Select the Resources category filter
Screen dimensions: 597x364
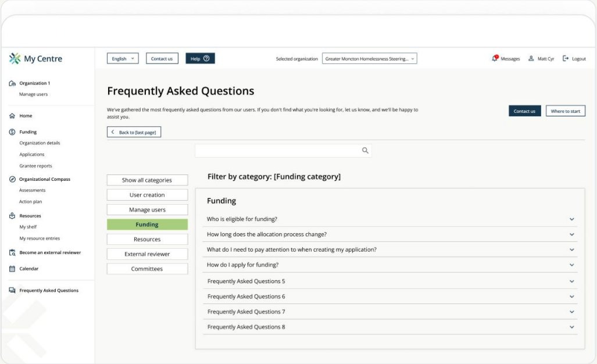coord(147,240)
